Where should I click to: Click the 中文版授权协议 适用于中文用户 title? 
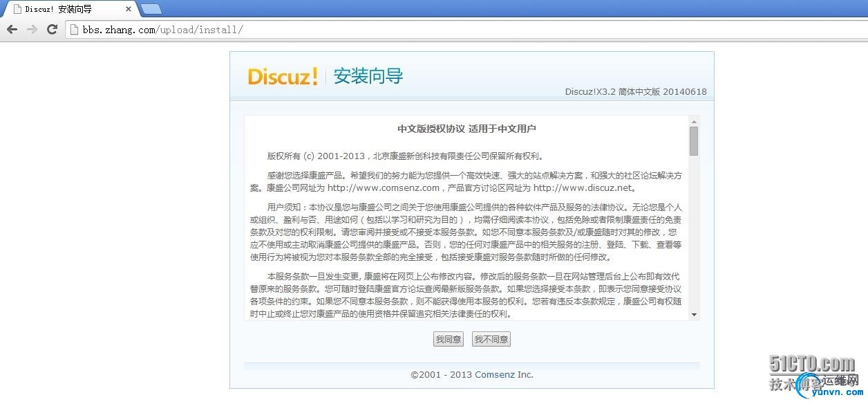[x=466, y=129]
